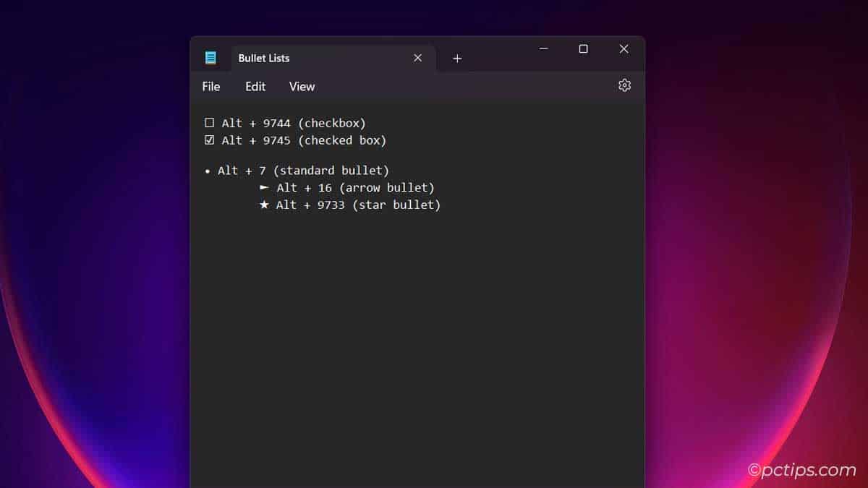Maximize the Notepad window
This screenshot has width=868, height=488.
(583, 49)
